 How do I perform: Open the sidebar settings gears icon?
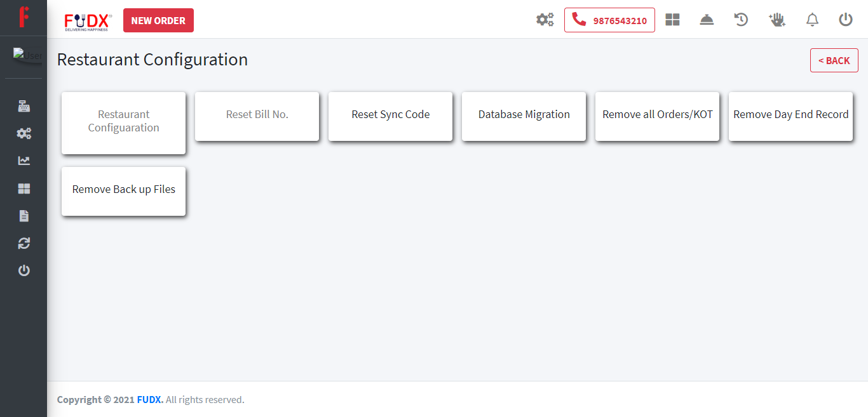pos(24,133)
